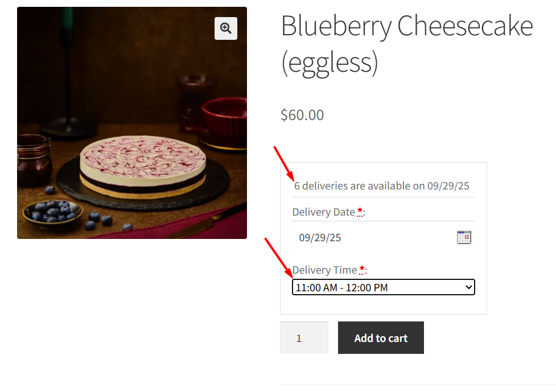
Task: Click the red cup in product photo
Action: [x=224, y=122]
